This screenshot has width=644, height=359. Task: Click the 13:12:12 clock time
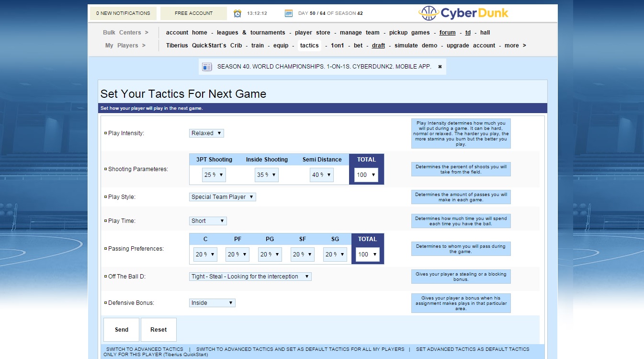tap(257, 13)
